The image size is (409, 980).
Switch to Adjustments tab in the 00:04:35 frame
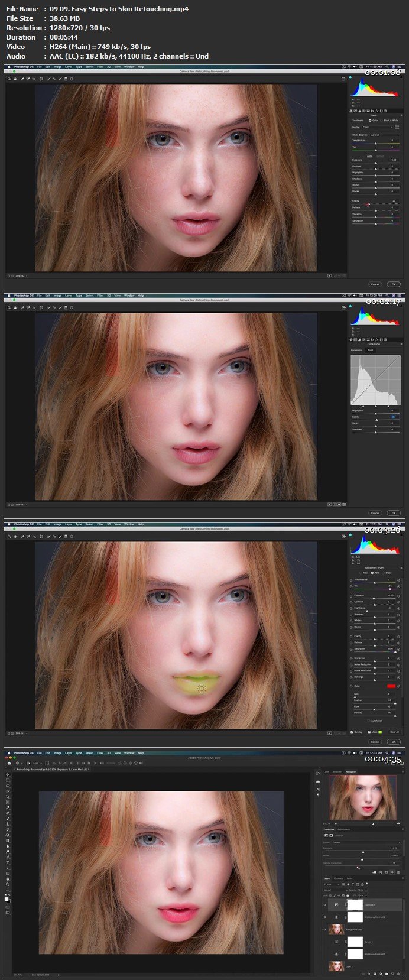tap(344, 829)
